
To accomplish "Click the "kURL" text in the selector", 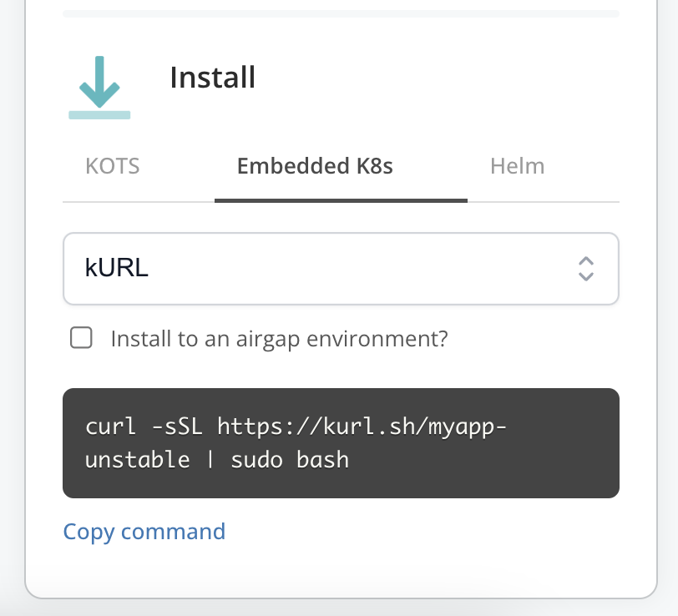I will (x=117, y=268).
